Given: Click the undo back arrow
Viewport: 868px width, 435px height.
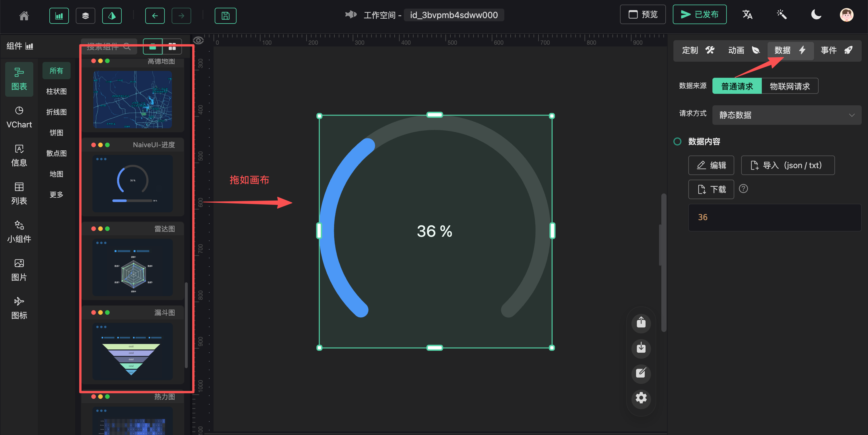Looking at the screenshot, I should [x=155, y=15].
